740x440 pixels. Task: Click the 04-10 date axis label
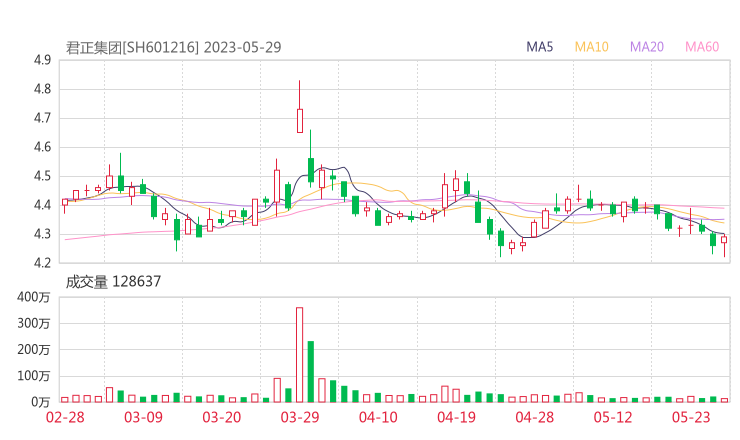pos(378,417)
